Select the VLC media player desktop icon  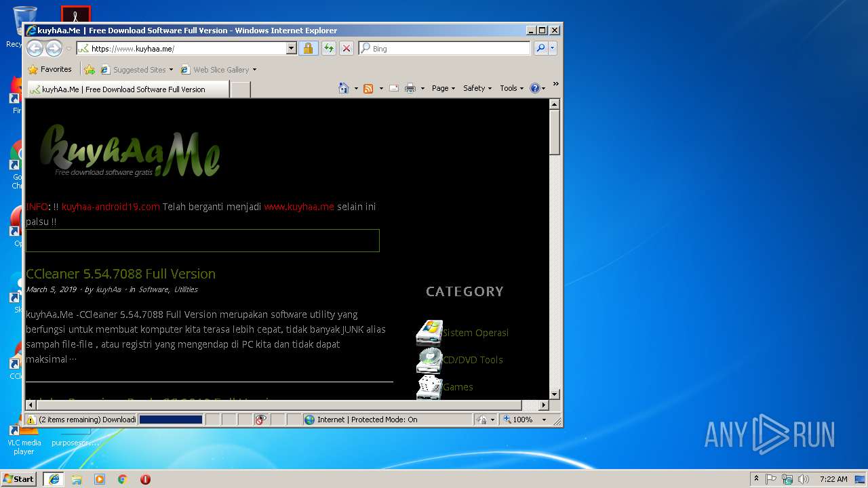pyautogui.click(x=24, y=439)
